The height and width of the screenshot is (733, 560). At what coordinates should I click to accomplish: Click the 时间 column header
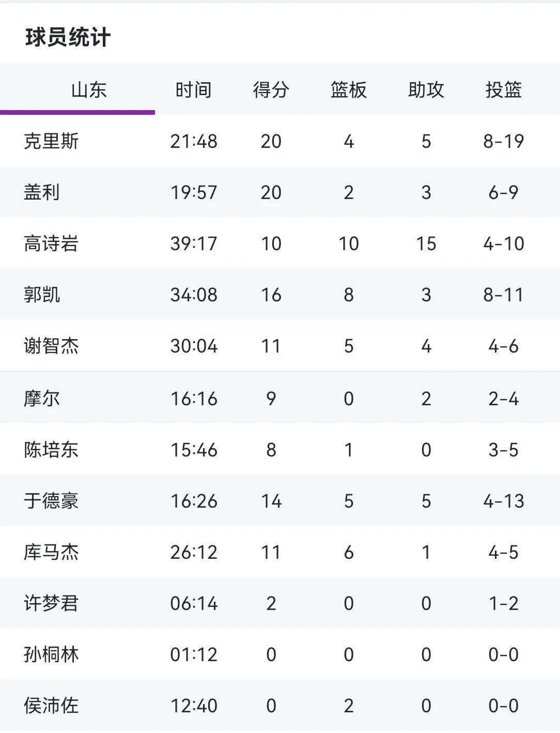click(194, 90)
